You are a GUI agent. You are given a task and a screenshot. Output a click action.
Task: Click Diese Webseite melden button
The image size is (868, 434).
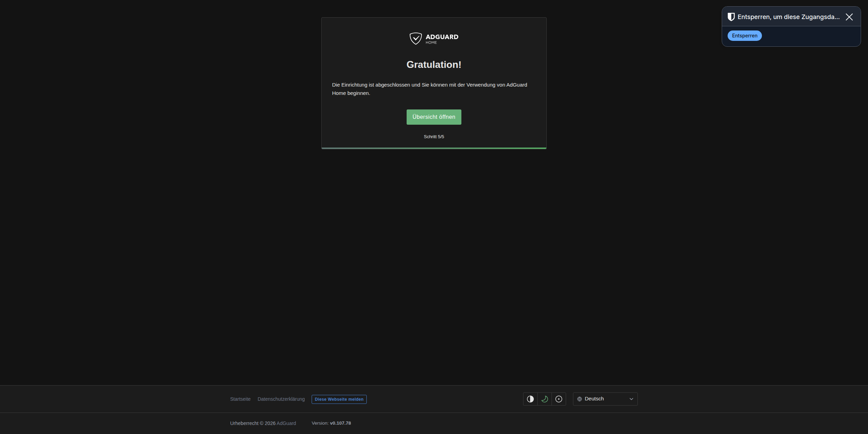(339, 399)
